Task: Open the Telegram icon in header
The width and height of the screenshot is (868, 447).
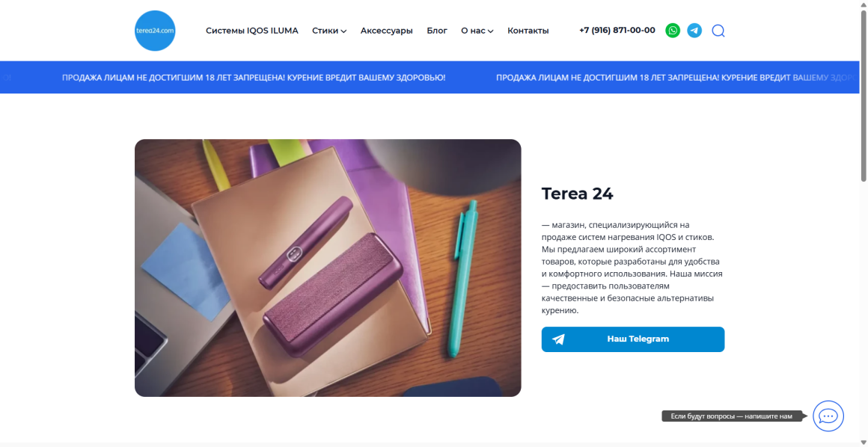Action: pos(694,31)
